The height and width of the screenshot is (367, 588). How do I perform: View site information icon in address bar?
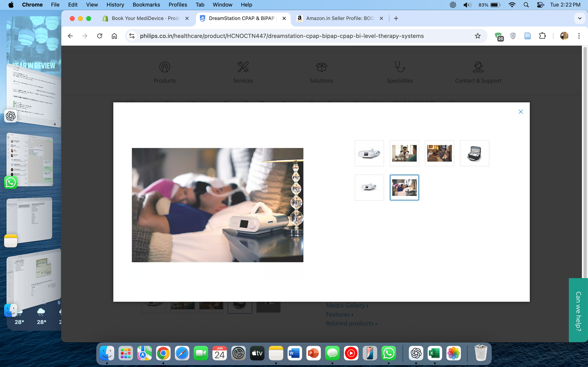(x=132, y=36)
